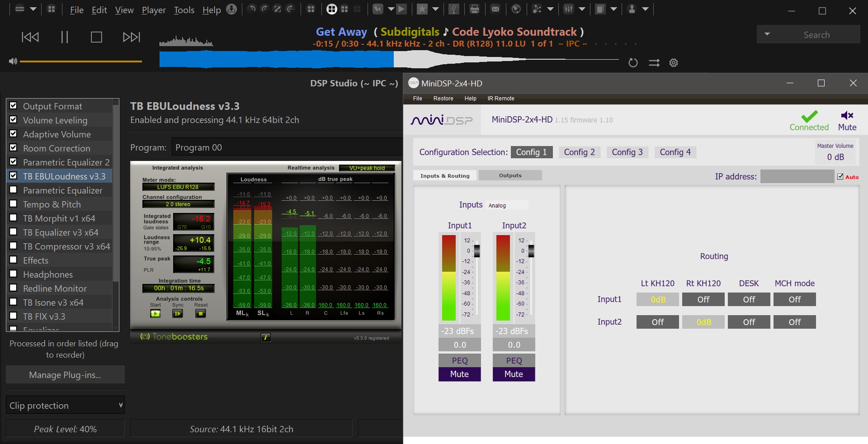This screenshot has height=444, width=868.
Task: Select the Config 4 configuration
Action: click(x=675, y=152)
